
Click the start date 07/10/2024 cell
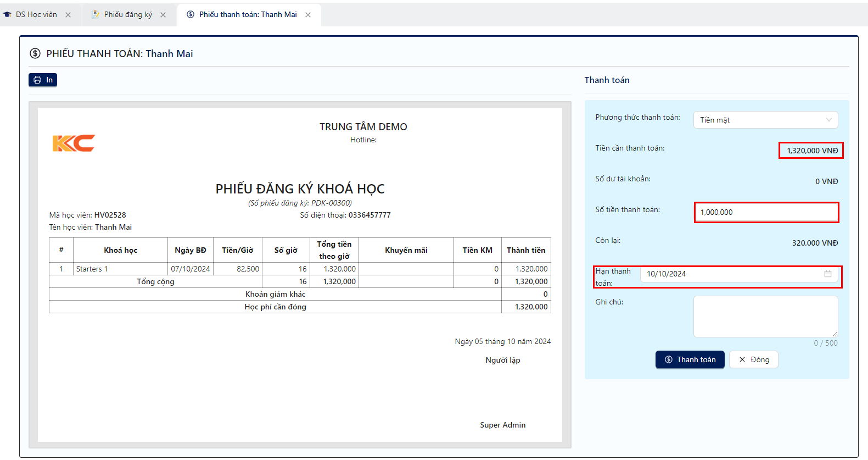point(191,269)
